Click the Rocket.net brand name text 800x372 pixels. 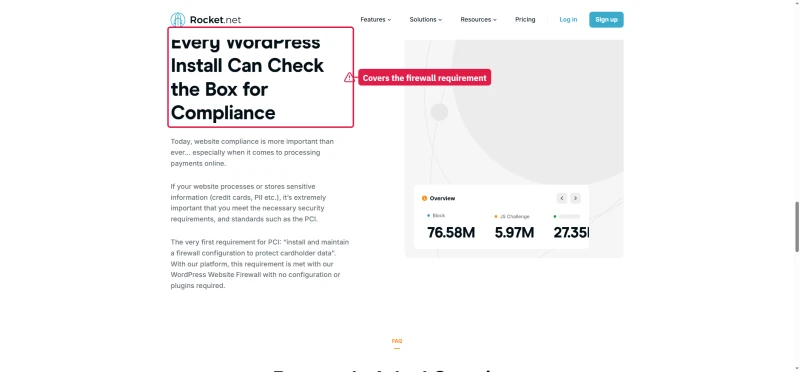tap(215, 20)
